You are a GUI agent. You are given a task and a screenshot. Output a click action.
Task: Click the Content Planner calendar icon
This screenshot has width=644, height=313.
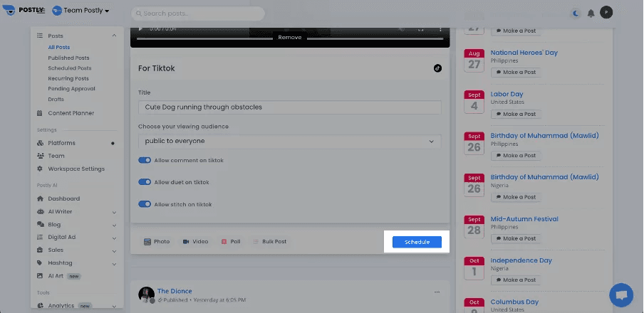tap(40, 113)
